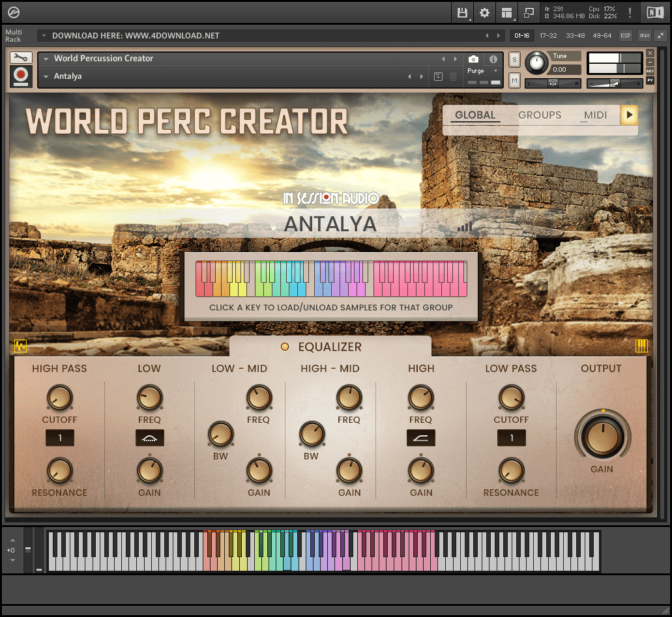672x617 pixels.
Task: Switch to MIDI tab
Action: tap(595, 115)
